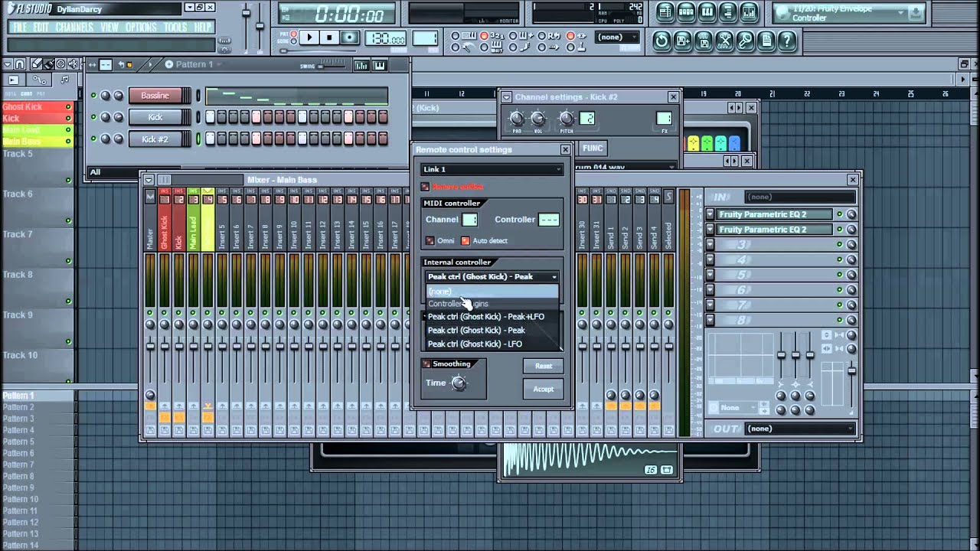The width and height of the screenshot is (980, 551).
Task: Open the playlist window from toolbar
Action: click(665, 11)
